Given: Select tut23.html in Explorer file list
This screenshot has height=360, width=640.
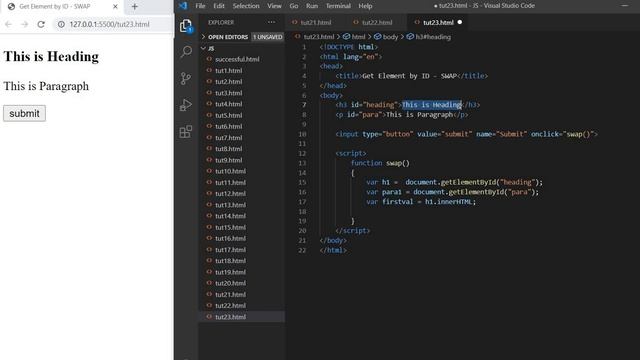Looking at the screenshot, I should (242, 317).
